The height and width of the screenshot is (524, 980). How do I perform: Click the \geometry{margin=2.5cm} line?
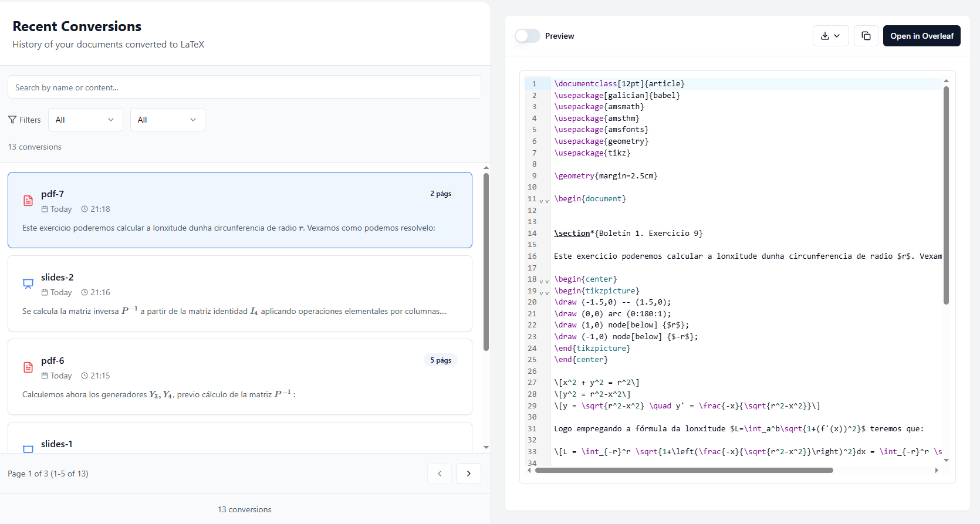606,176
